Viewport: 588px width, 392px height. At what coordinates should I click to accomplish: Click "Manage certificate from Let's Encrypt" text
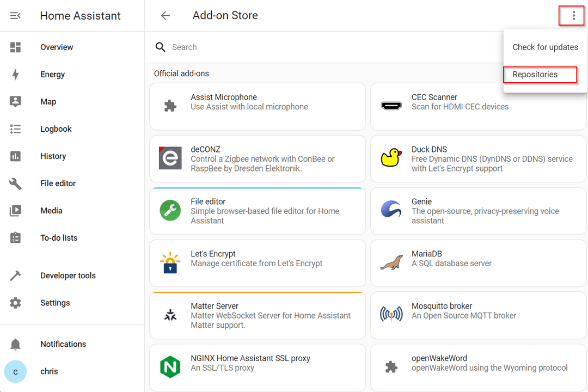point(256,264)
